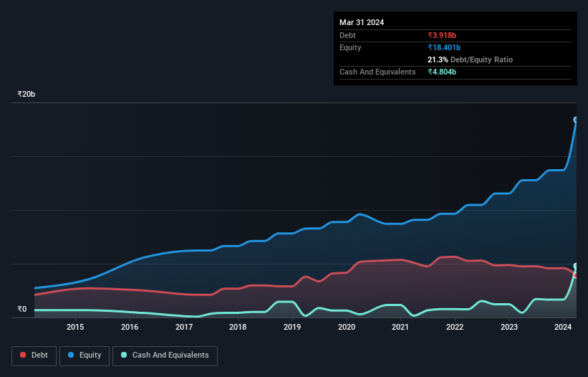Click the ₹20b y-axis label
588x377 pixels.
[26, 94]
